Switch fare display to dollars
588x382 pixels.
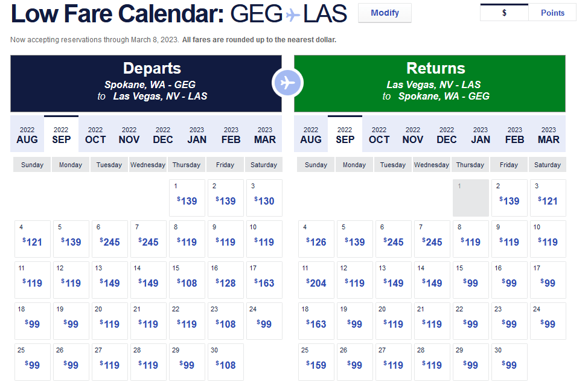[x=504, y=13]
